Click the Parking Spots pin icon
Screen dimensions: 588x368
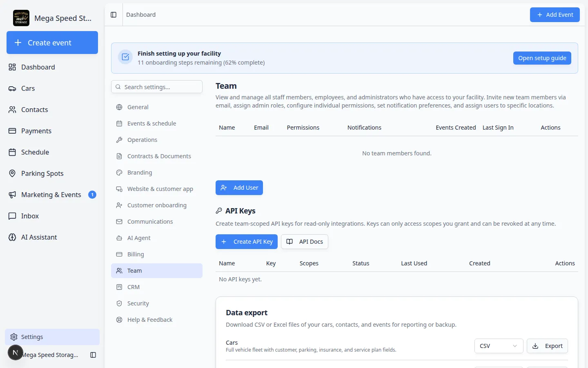click(x=12, y=173)
